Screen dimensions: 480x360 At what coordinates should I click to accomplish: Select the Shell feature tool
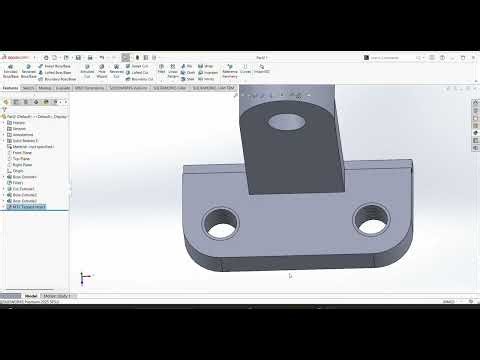(188, 79)
